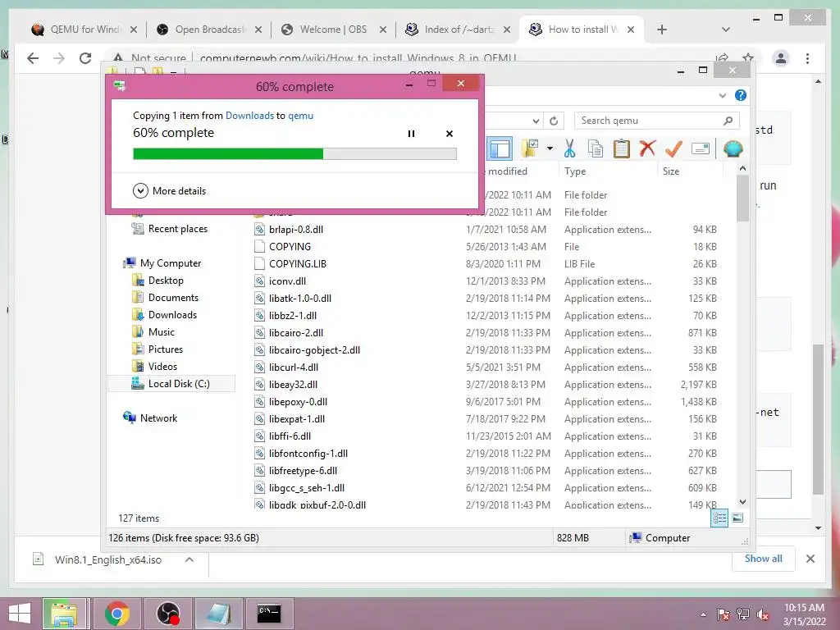
Task: Open the address bar history dropdown
Action: 536,121
